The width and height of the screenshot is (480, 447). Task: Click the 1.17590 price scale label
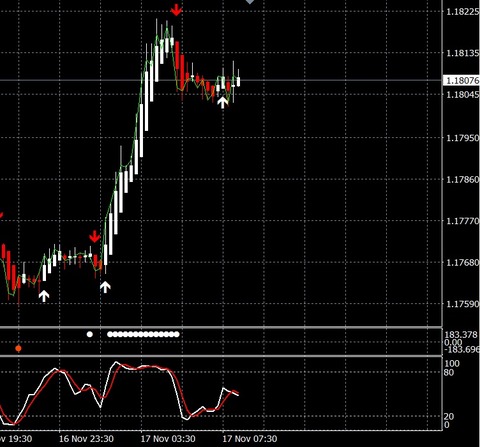(x=463, y=304)
